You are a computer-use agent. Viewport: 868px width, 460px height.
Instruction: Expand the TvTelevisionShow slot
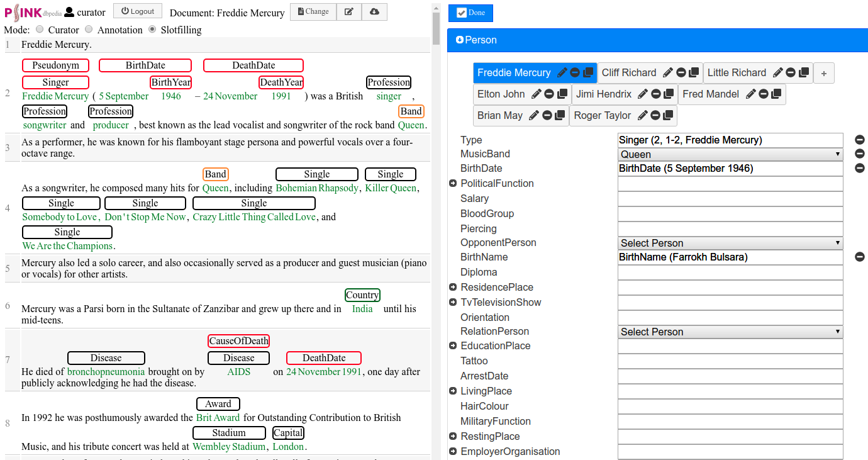click(x=453, y=302)
